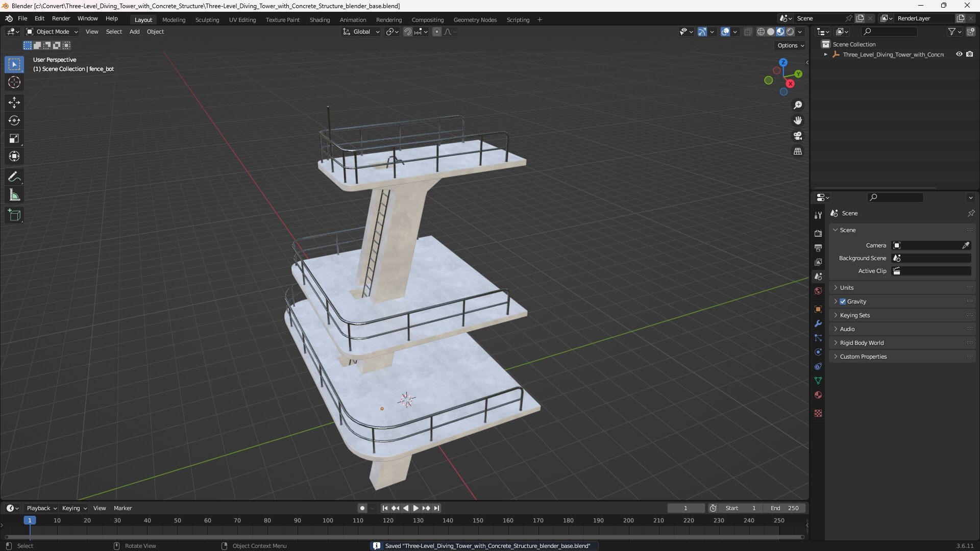Viewport: 980px width, 551px height.
Task: Open the Render menu
Action: pyautogui.click(x=61, y=18)
